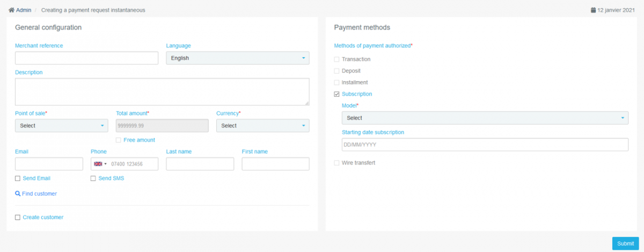
Task: Click the Starting date subscription field
Action: [x=485, y=145]
